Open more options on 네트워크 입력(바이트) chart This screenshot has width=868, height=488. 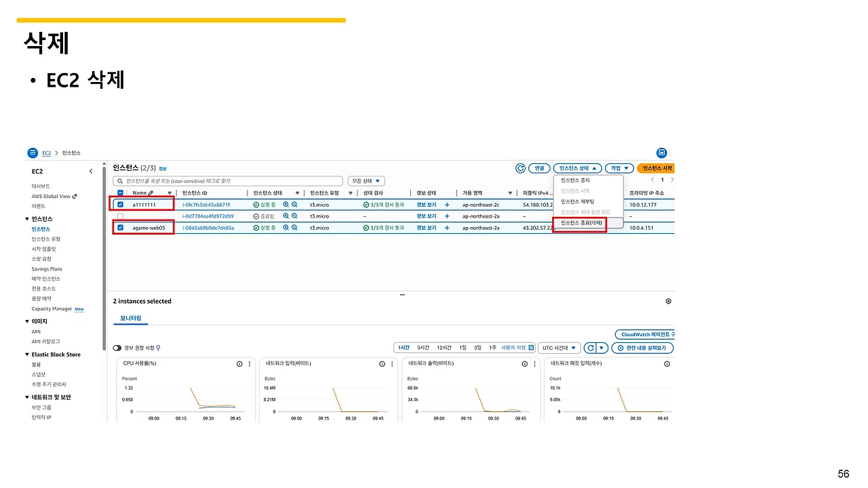pyautogui.click(x=391, y=364)
